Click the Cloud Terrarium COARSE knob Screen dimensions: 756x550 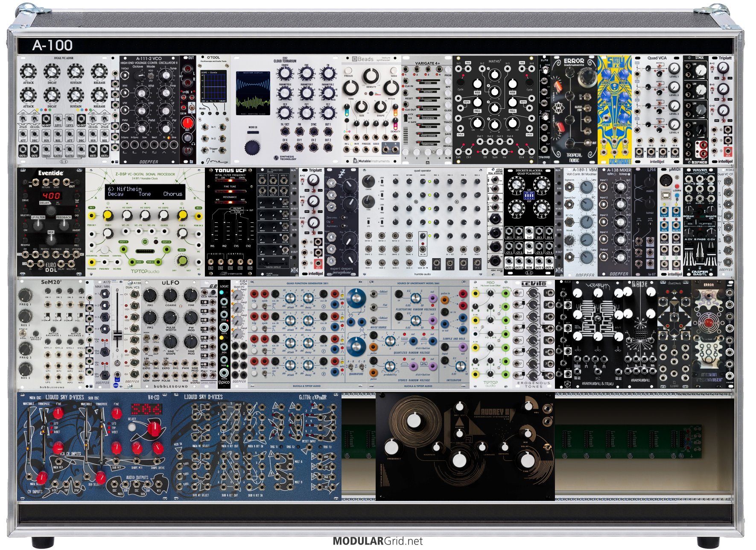(285, 74)
